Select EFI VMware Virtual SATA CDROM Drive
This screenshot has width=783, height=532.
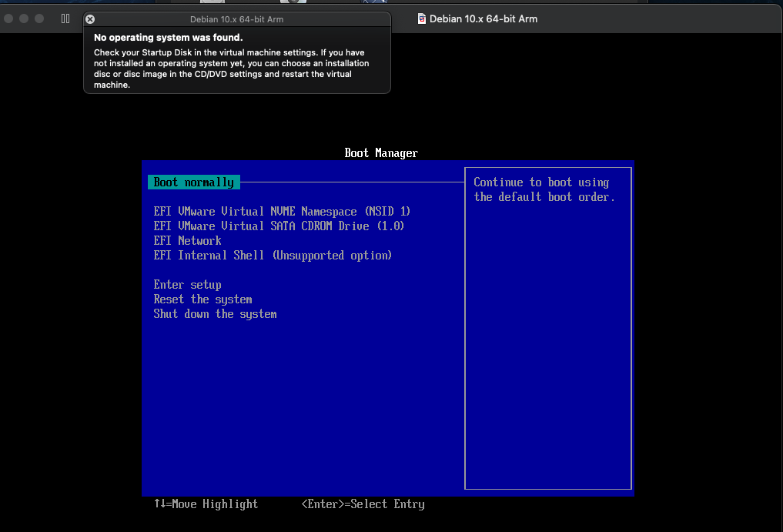[x=279, y=226]
